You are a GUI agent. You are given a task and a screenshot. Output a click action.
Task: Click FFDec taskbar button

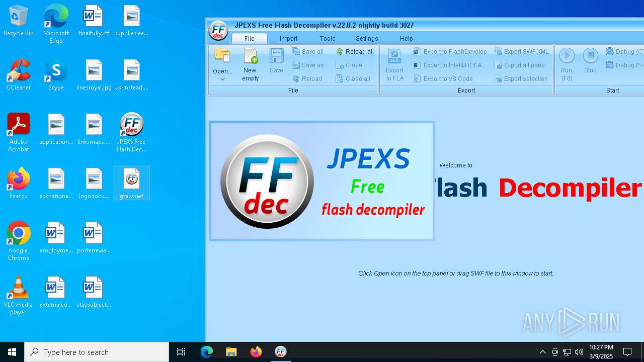280,352
